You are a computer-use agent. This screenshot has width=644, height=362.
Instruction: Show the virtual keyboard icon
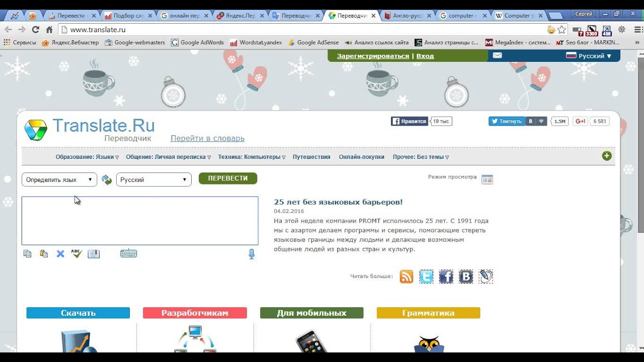128,253
